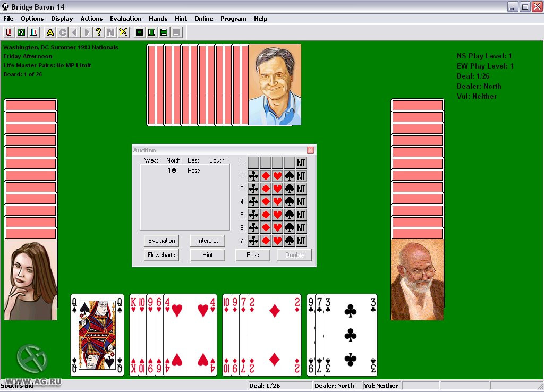
Task: Open the Actions menu
Action: coord(91,19)
